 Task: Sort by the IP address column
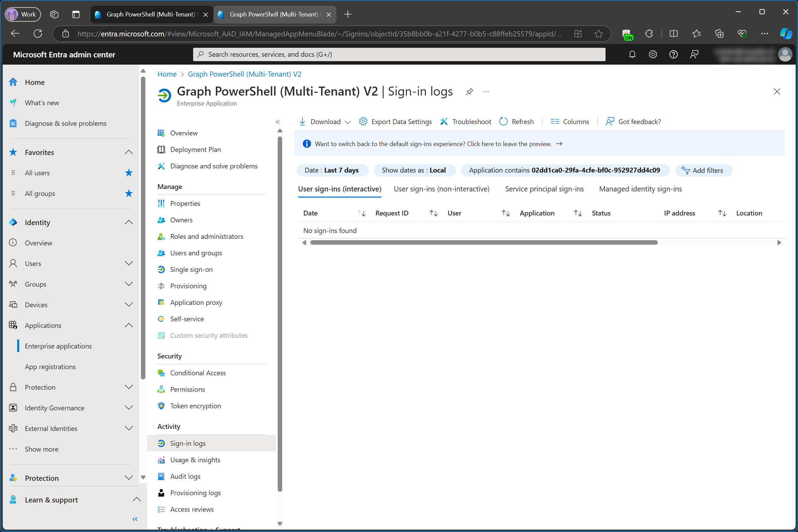coord(722,213)
